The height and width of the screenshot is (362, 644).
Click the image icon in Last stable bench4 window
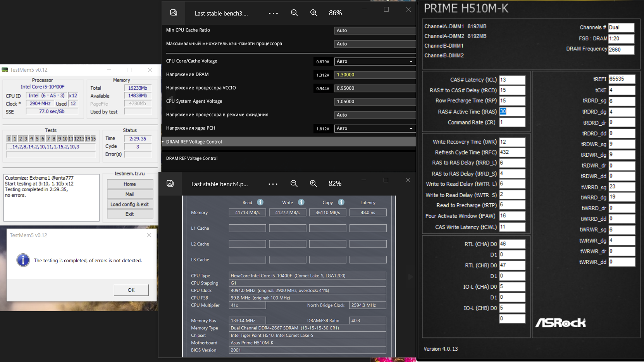[x=170, y=184]
